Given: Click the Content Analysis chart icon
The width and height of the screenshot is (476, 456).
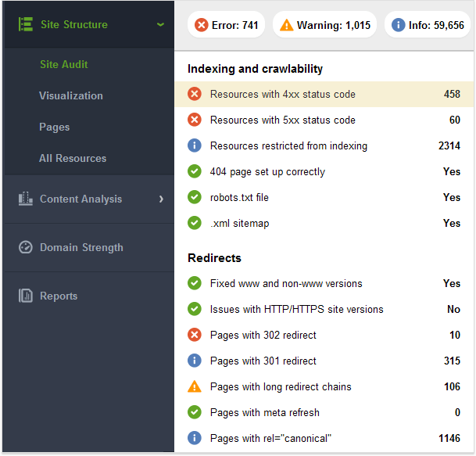Looking at the screenshot, I should (26, 199).
